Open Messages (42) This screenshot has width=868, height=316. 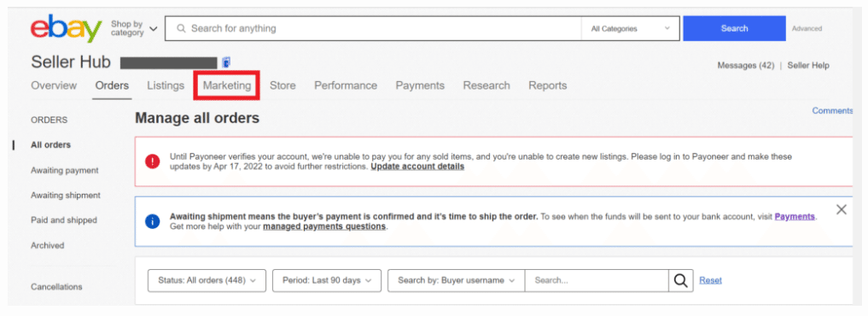tap(746, 66)
